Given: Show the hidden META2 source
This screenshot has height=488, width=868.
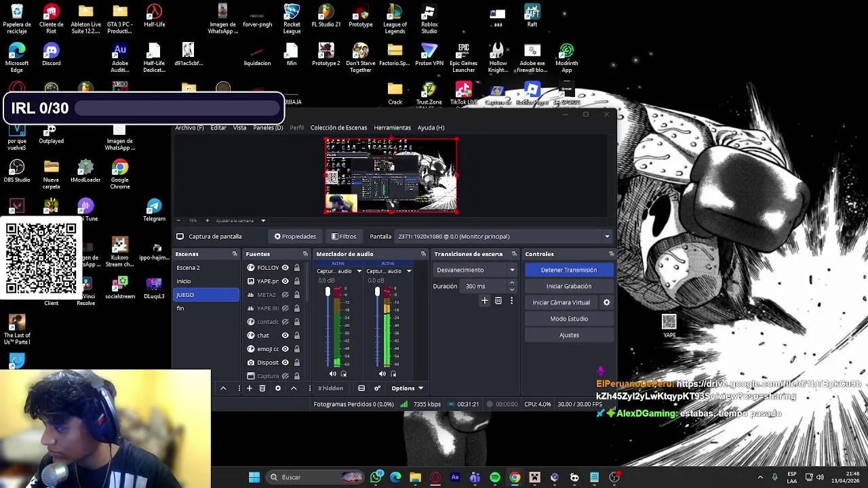Looking at the screenshot, I should pos(285,295).
